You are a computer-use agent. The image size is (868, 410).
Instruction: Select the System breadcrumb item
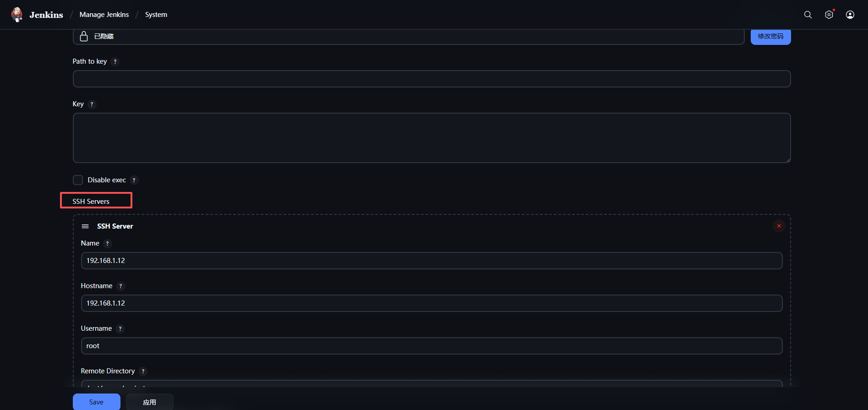pos(156,15)
